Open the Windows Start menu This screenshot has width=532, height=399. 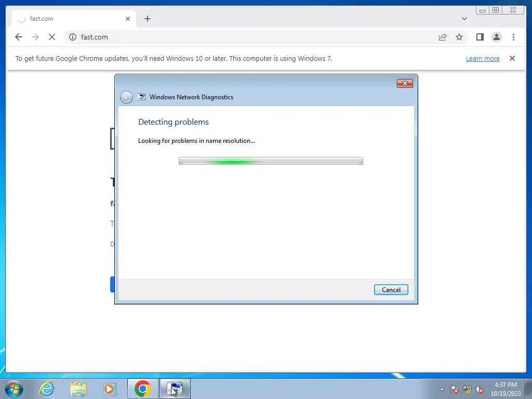click(14, 389)
